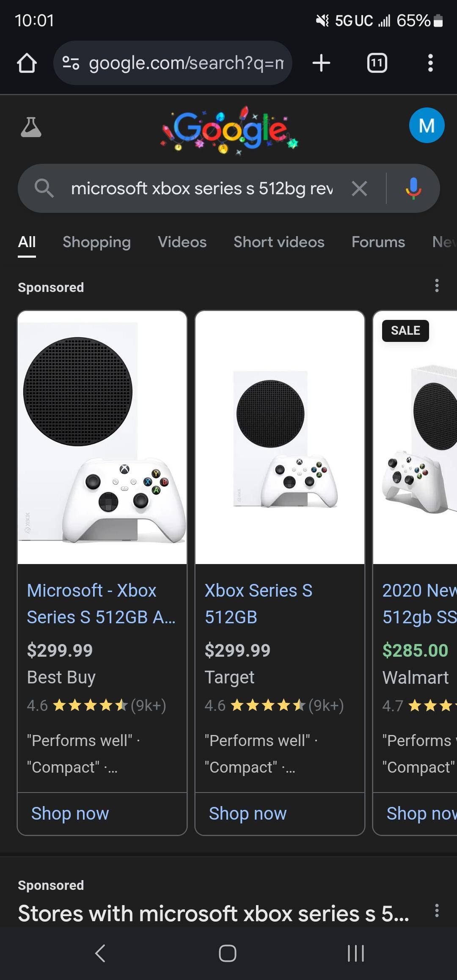Open options for sponsored Stores section

coord(437,910)
